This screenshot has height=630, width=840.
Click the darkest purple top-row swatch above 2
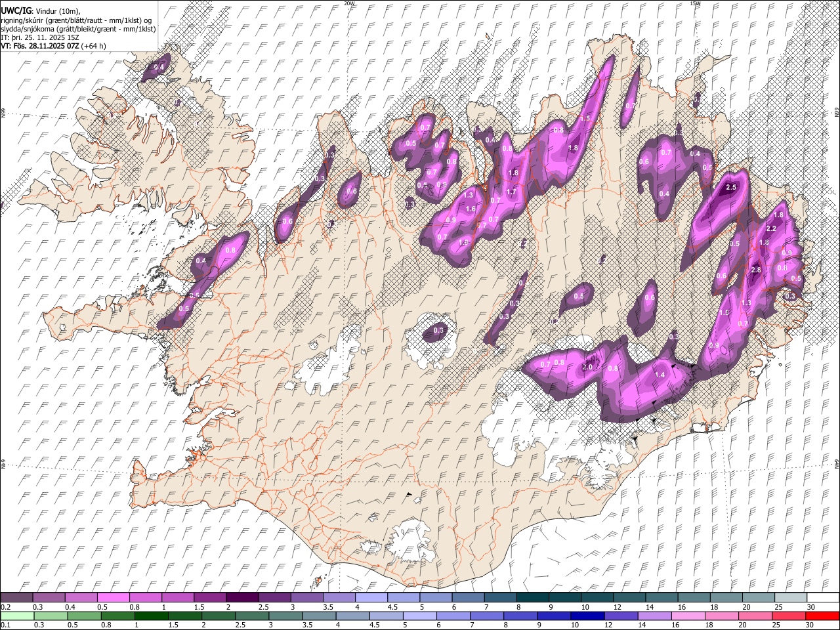tap(241, 598)
